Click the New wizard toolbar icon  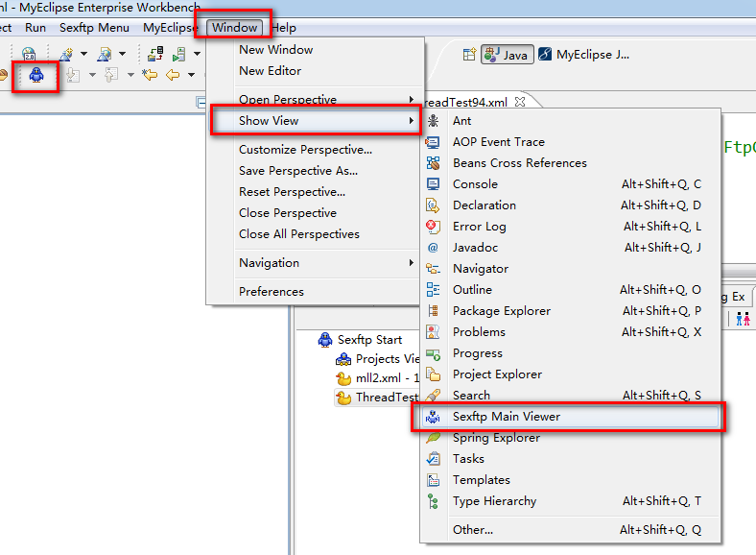(66, 54)
